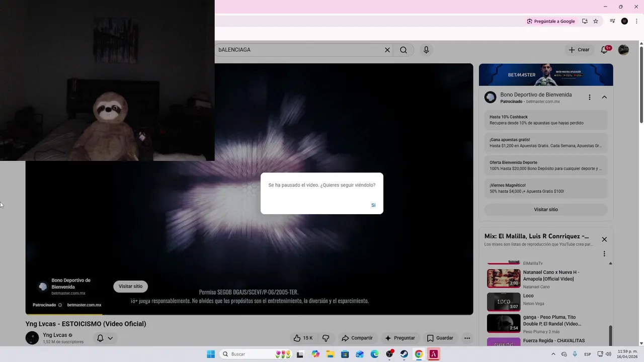Open the Chrome three-dot menu

(x=636, y=21)
